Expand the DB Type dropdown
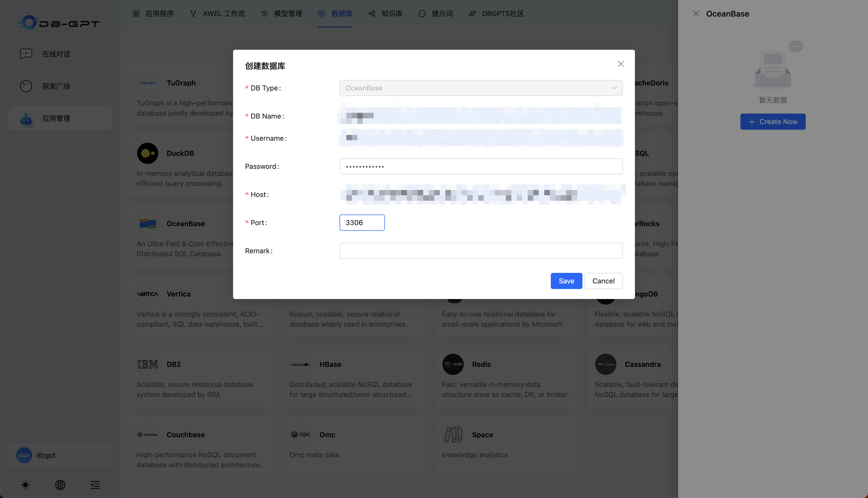This screenshot has height=498, width=868. coord(481,88)
